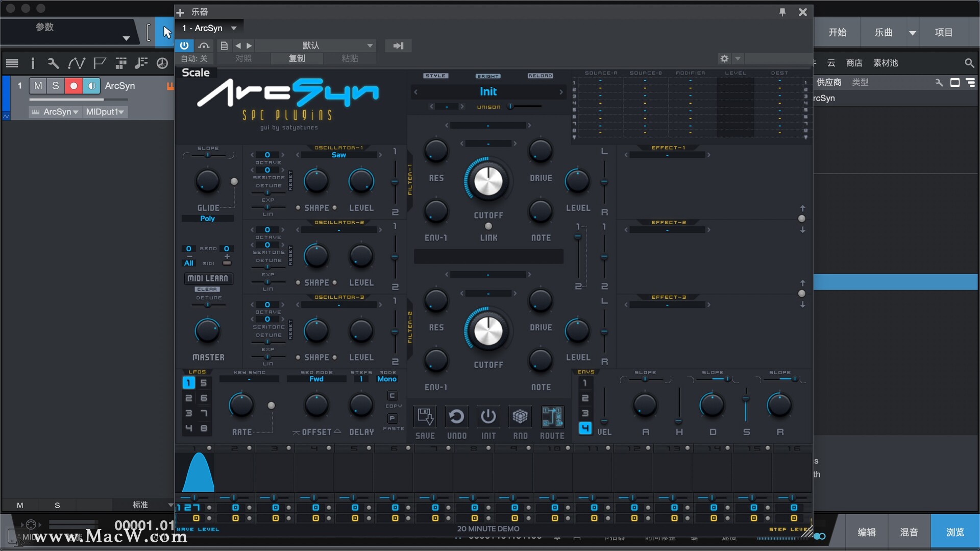The image size is (980, 551).
Task: Click the MIDI input arrow button in header
Action: 398,45
